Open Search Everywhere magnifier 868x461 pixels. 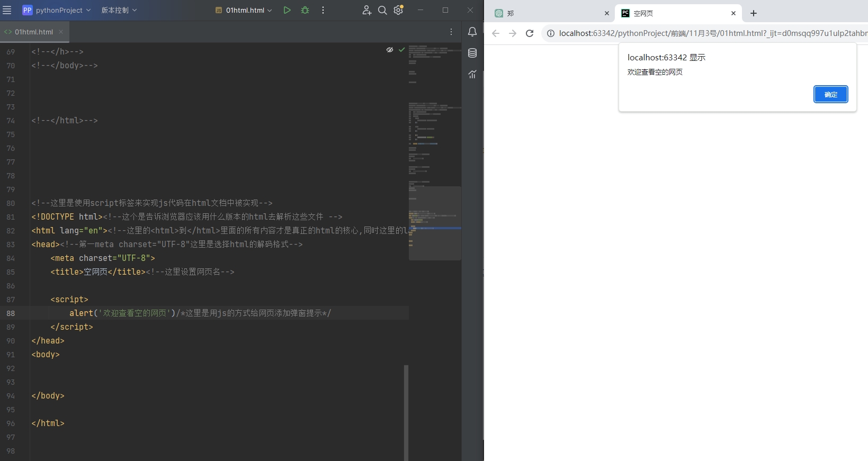pos(382,10)
